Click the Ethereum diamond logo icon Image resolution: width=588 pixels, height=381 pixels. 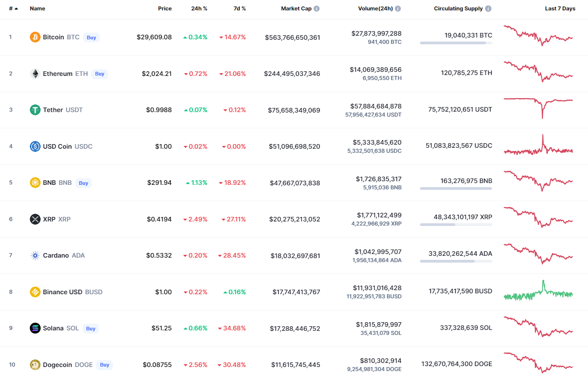pos(35,74)
